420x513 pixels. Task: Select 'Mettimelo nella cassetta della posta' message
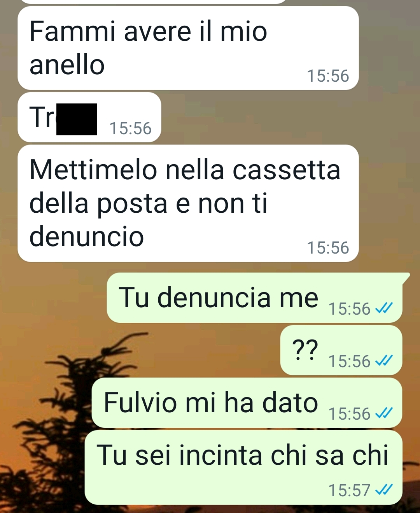(x=188, y=203)
